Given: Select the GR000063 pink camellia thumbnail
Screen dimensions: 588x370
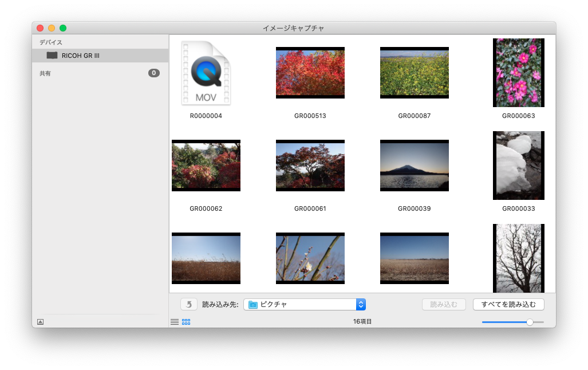Looking at the screenshot, I should (x=519, y=73).
